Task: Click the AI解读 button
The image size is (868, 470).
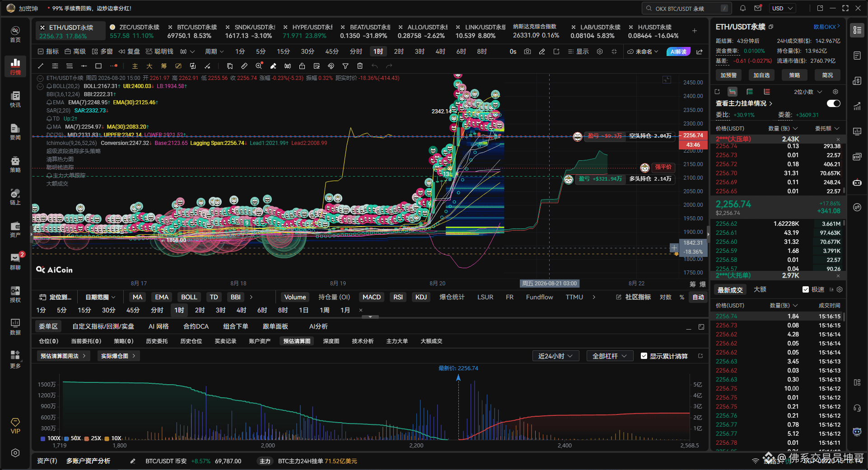Action: (x=678, y=51)
